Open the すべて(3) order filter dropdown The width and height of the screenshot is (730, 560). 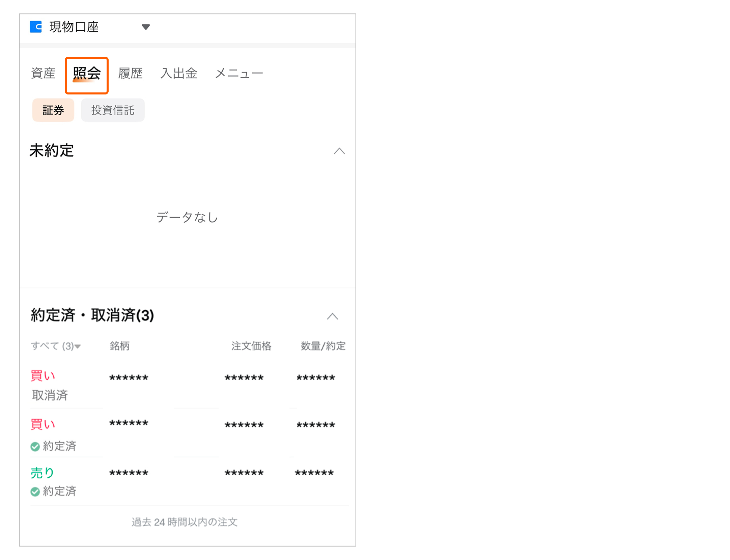click(55, 346)
